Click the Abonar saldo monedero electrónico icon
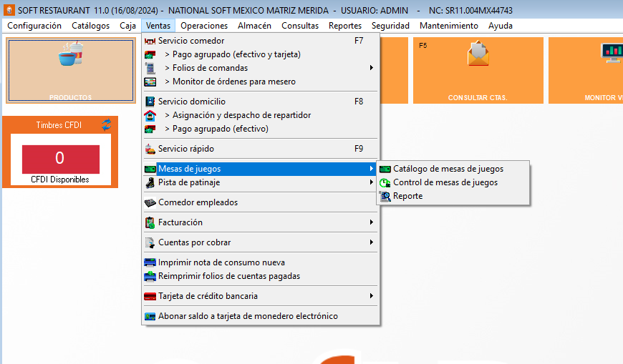The width and height of the screenshot is (623, 364). point(150,316)
